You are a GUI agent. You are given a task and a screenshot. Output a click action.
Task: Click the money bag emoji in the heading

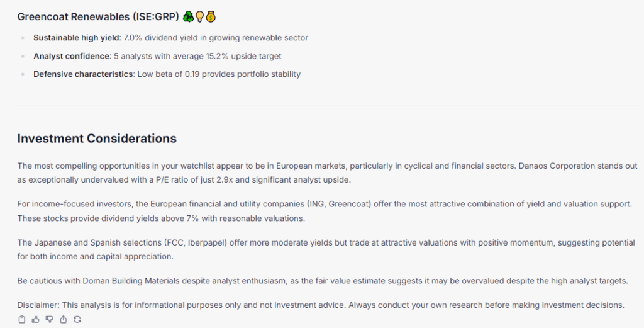pyautogui.click(x=211, y=16)
